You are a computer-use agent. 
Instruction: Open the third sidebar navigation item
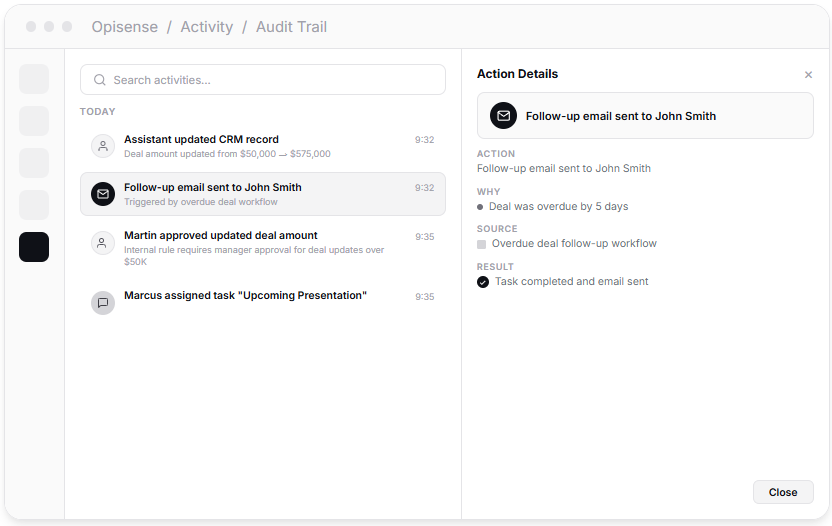(x=34, y=163)
